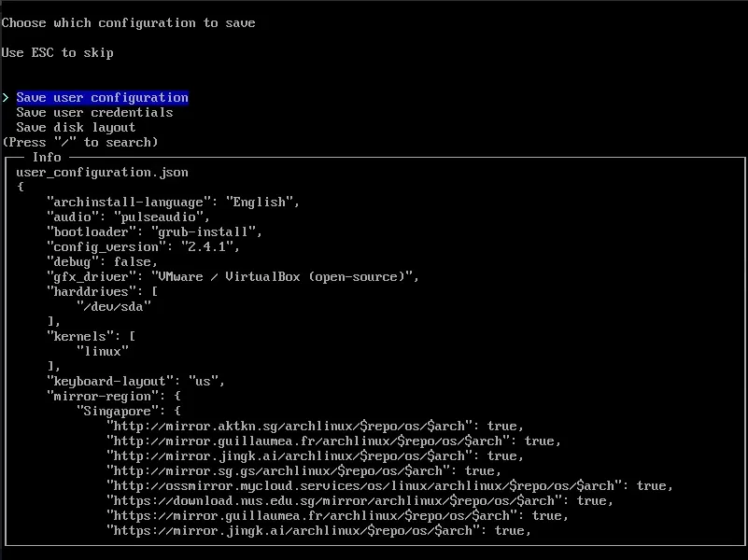Image resolution: width=748 pixels, height=560 pixels.
Task: Click the Info panel title
Action: coord(47,157)
